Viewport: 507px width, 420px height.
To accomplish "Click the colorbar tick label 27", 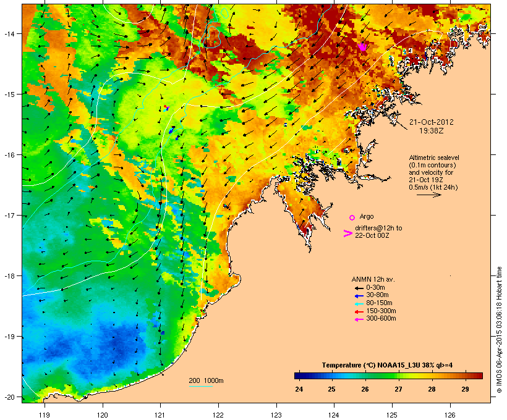I will [x=398, y=389].
